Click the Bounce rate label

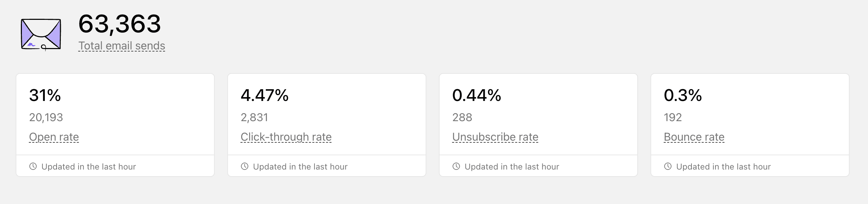click(694, 137)
